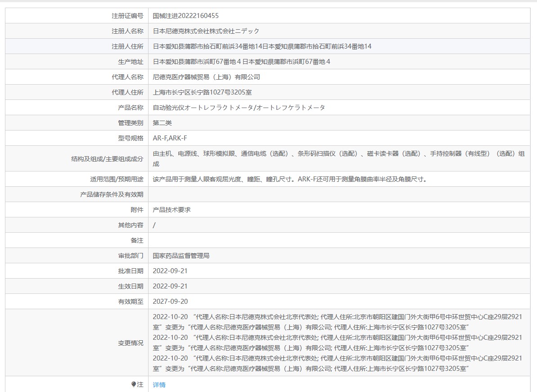Select product name starting with 自动验光仪
537x392 pixels.
click(239, 108)
